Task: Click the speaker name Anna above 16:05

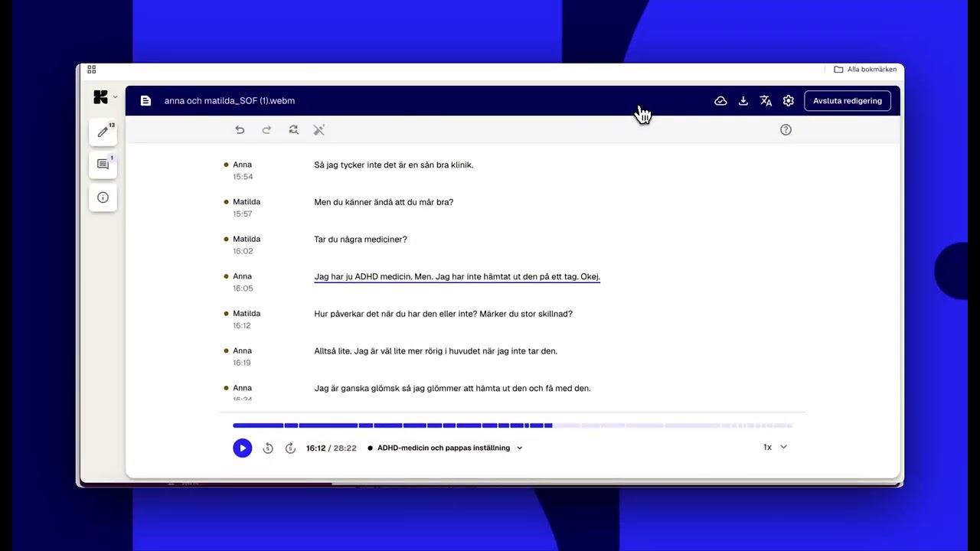Action: click(x=242, y=276)
